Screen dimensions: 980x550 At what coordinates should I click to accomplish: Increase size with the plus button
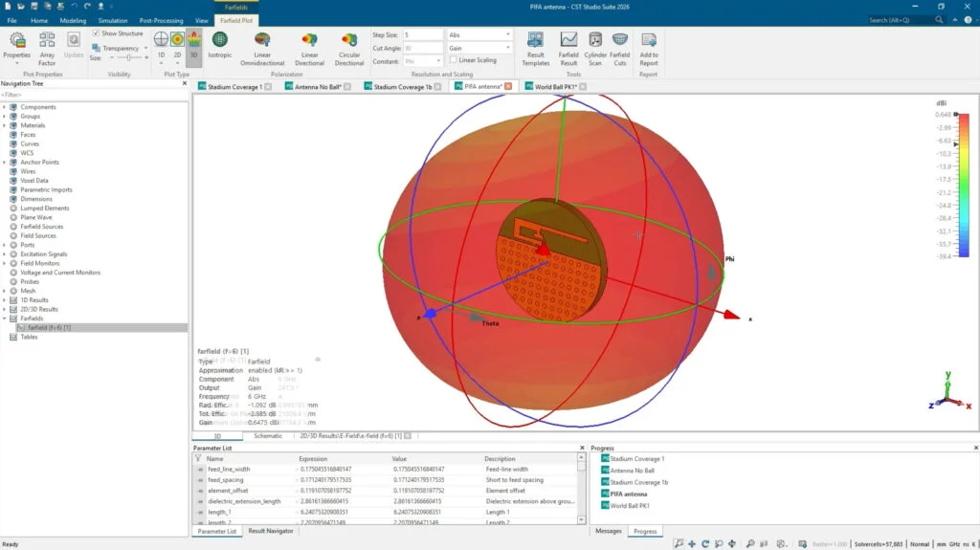click(x=146, y=57)
